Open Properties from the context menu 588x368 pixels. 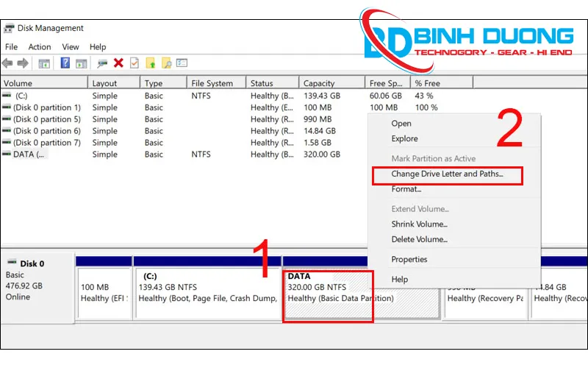[x=409, y=260]
